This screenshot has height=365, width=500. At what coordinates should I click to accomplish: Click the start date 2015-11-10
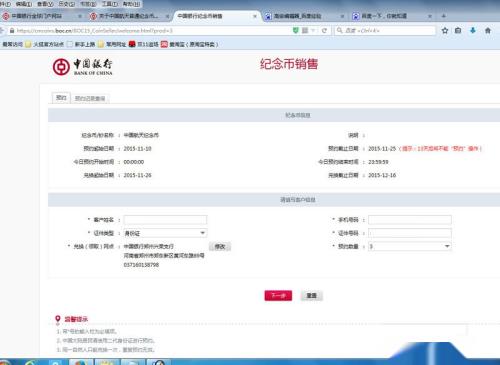(137, 148)
